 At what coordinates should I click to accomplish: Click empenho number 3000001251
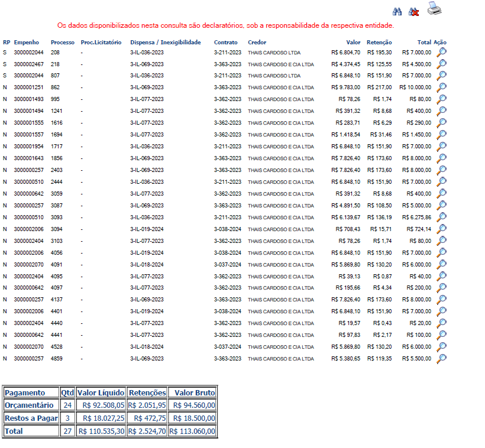(x=29, y=87)
